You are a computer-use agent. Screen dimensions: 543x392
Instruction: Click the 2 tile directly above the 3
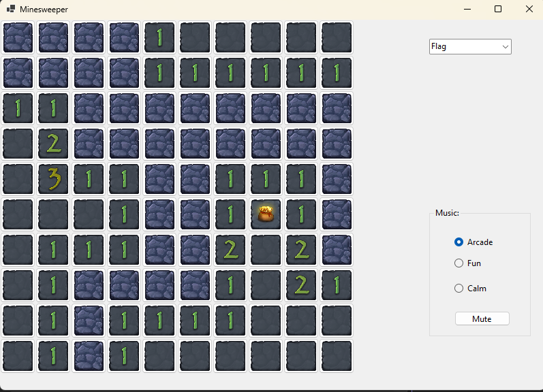tap(53, 144)
